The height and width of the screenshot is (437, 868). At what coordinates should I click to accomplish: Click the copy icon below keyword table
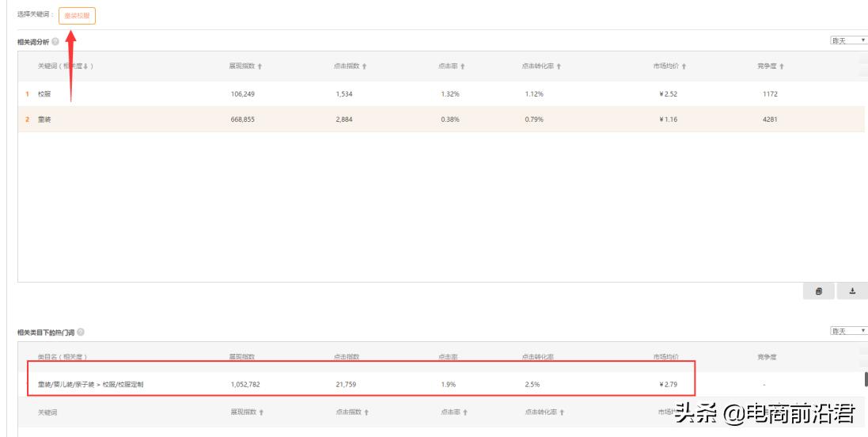point(818,291)
